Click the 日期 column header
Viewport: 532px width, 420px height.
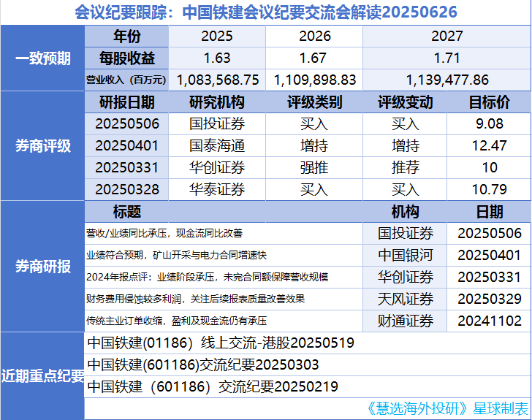click(x=489, y=212)
